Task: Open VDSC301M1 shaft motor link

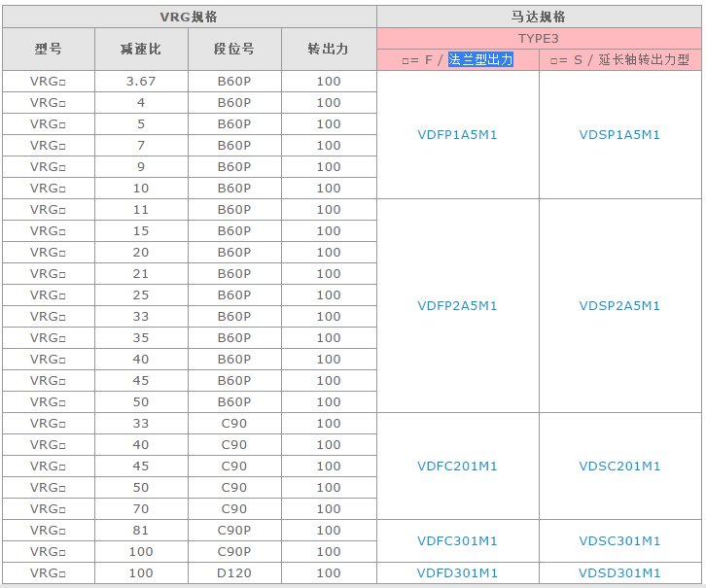Action: tap(619, 540)
